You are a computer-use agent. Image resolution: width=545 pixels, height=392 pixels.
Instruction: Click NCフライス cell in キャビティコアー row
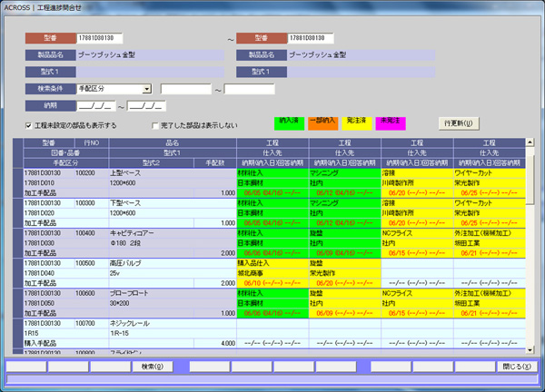(417, 233)
